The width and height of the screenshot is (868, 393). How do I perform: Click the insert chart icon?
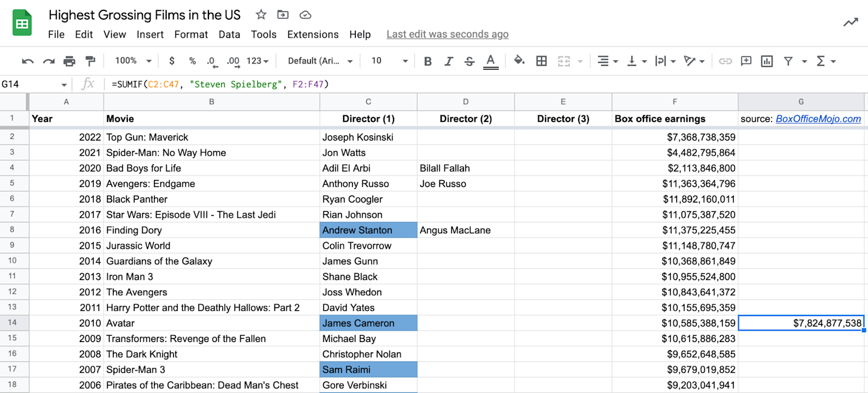click(767, 61)
